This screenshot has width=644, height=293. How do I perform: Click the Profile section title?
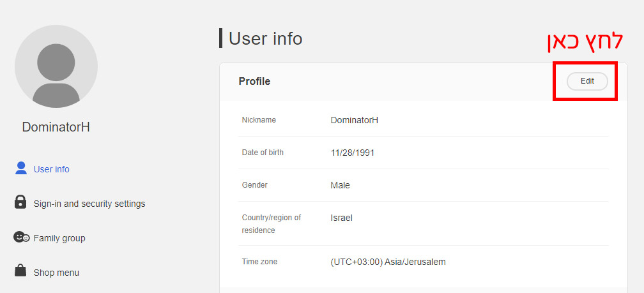pyautogui.click(x=254, y=82)
